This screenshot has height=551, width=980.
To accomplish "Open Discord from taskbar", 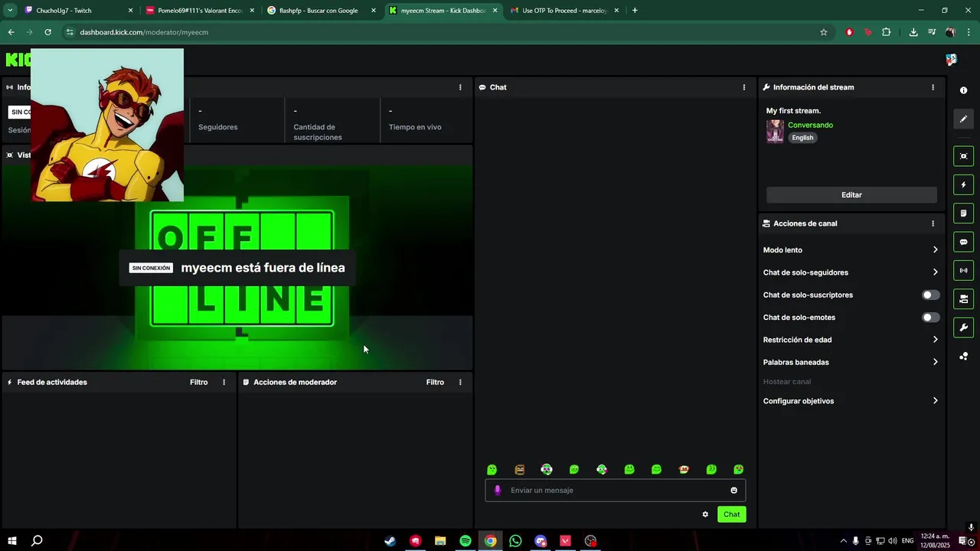I will 541,541.
